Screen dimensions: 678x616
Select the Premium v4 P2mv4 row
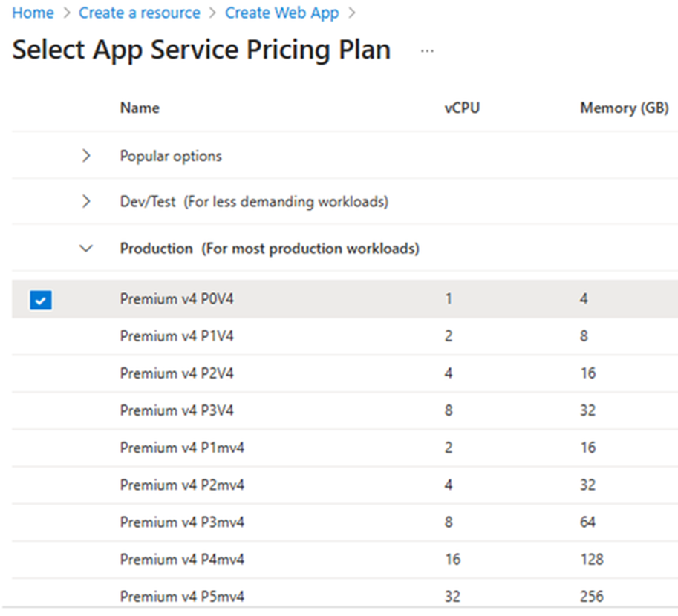tap(182, 485)
